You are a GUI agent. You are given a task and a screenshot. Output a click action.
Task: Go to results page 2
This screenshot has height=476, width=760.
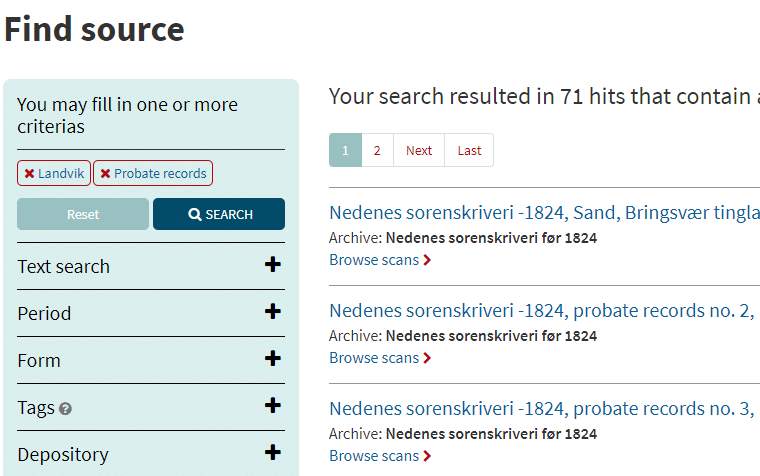(x=377, y=150)
